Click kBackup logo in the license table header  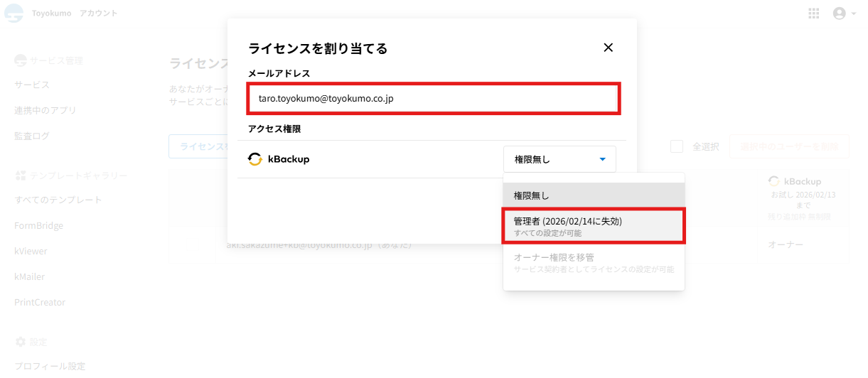(x=774, y=181)
